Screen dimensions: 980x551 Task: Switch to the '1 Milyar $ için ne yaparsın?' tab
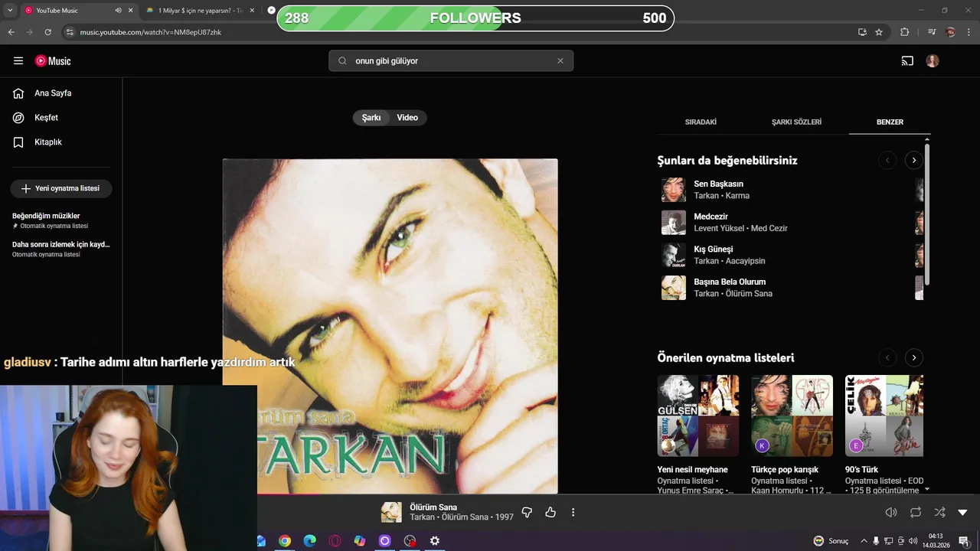199,11
